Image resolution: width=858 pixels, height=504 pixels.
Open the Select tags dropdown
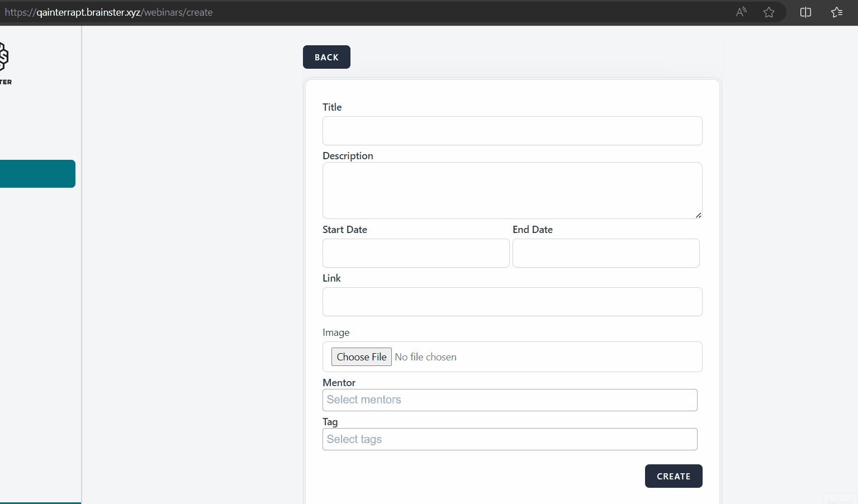coord(509,439)
